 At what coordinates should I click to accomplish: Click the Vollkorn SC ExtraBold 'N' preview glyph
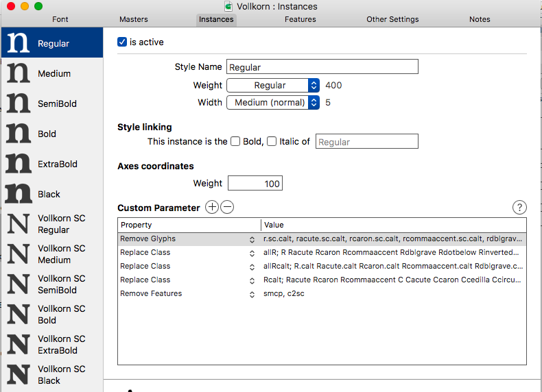[18, 344]
